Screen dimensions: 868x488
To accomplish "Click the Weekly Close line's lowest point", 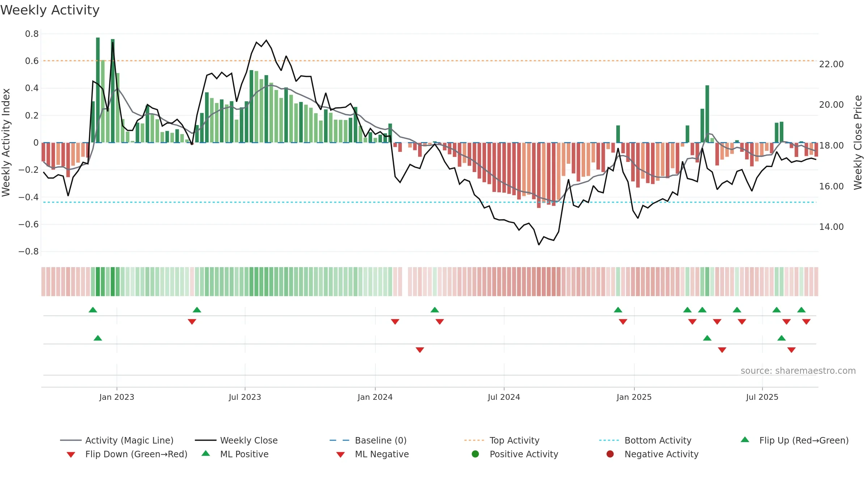I will (539, 245).
